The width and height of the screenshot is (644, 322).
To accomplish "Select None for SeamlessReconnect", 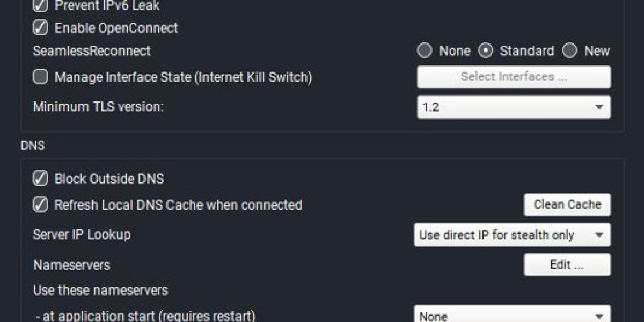I will point(425,51).
